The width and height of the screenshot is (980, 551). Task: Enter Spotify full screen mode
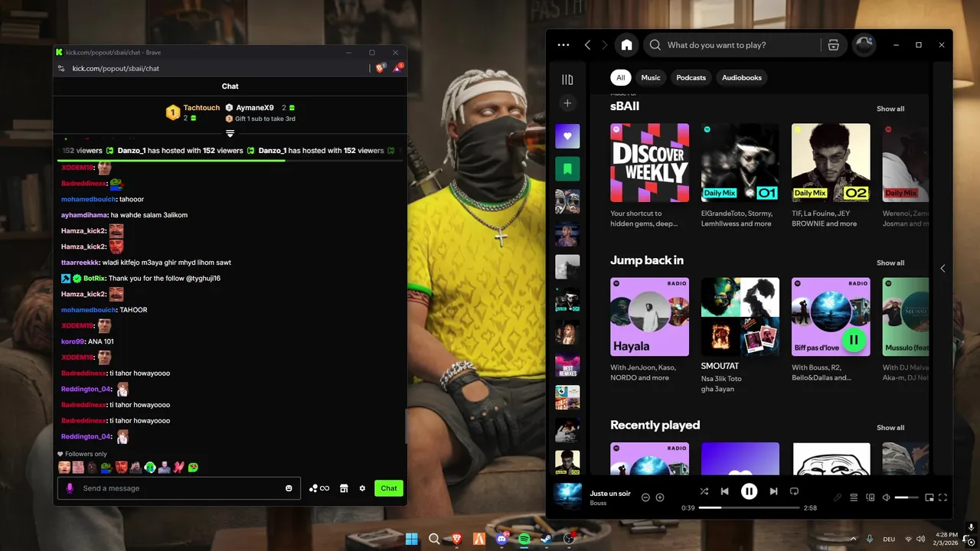coord(943,497)
